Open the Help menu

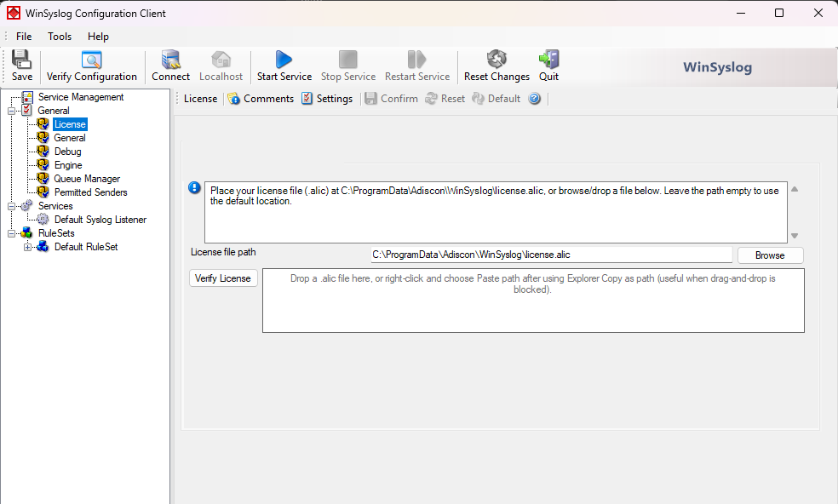[98, 37]
